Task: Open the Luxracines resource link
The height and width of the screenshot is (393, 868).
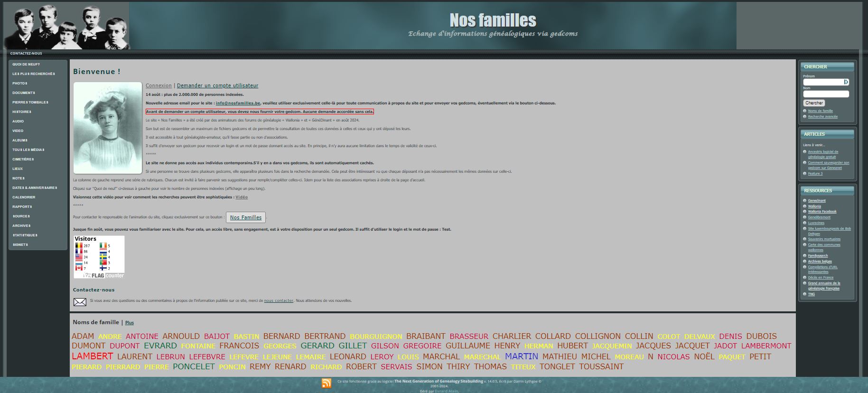Action: (816, 223)
